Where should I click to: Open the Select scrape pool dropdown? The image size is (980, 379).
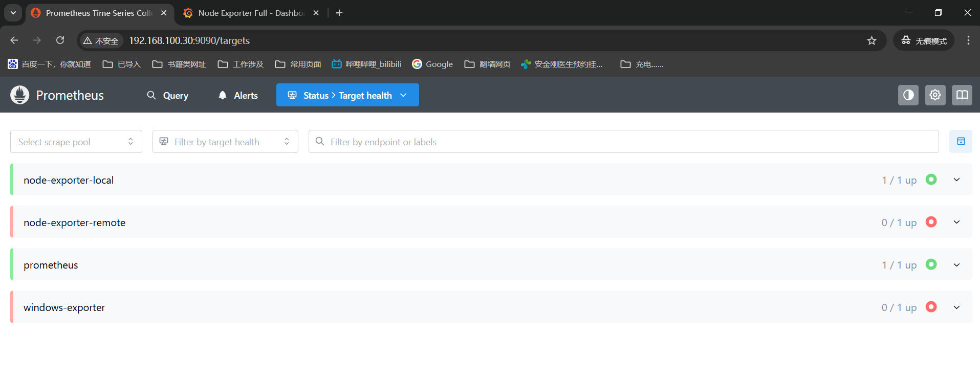[76, 142]
